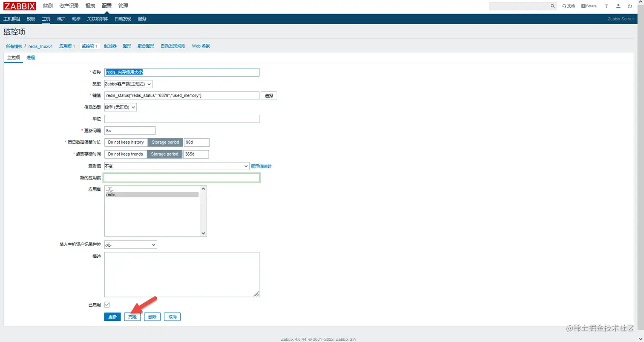Click the 应用集 list scrollbar up arrow
Image resolution: width=644 pixels, height=342 pixels.
[x=203, y=189]
